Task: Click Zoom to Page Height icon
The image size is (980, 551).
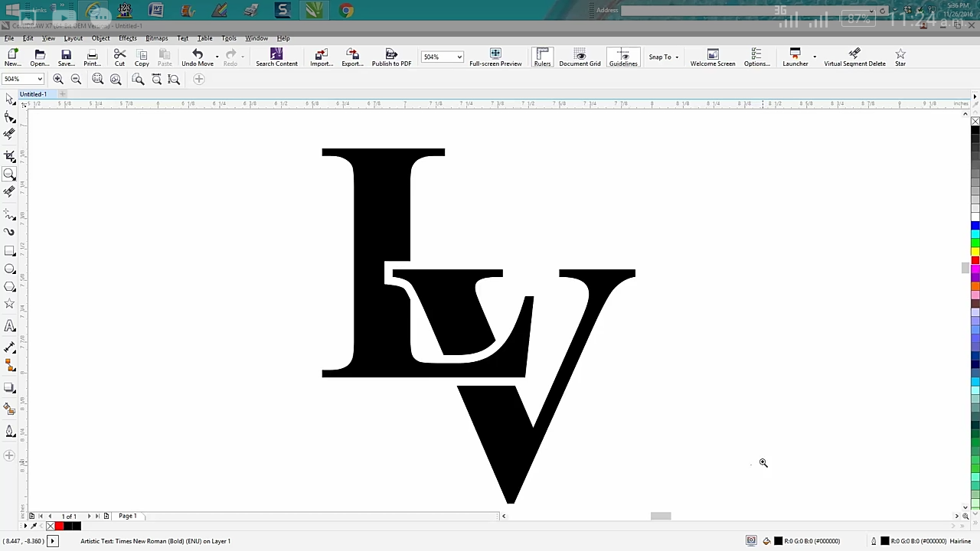Action: [x=174, y=79]
